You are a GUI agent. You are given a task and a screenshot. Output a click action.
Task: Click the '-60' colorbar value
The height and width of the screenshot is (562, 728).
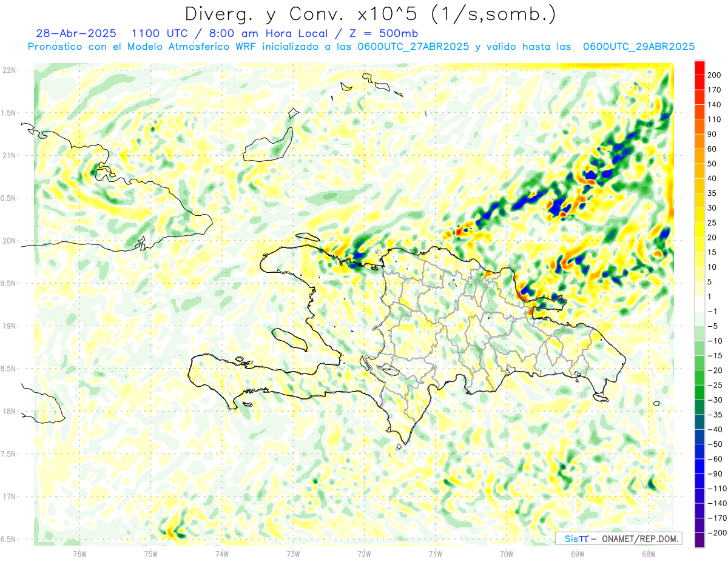[x=715, y=460]
